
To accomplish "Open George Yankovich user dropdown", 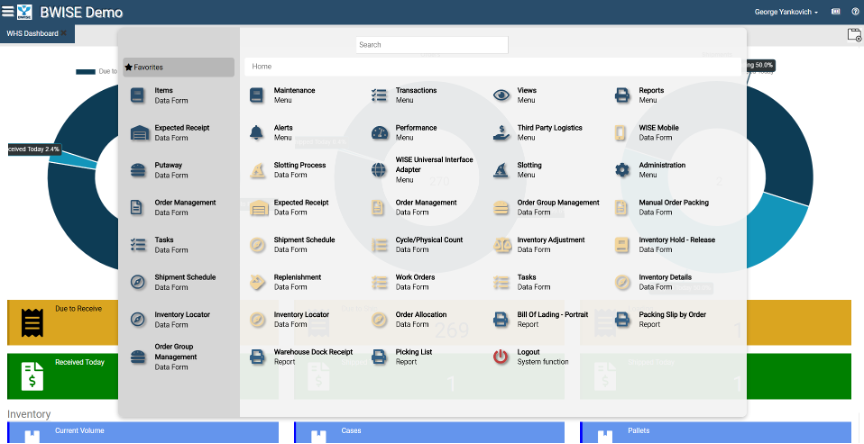I will [786, 12].
